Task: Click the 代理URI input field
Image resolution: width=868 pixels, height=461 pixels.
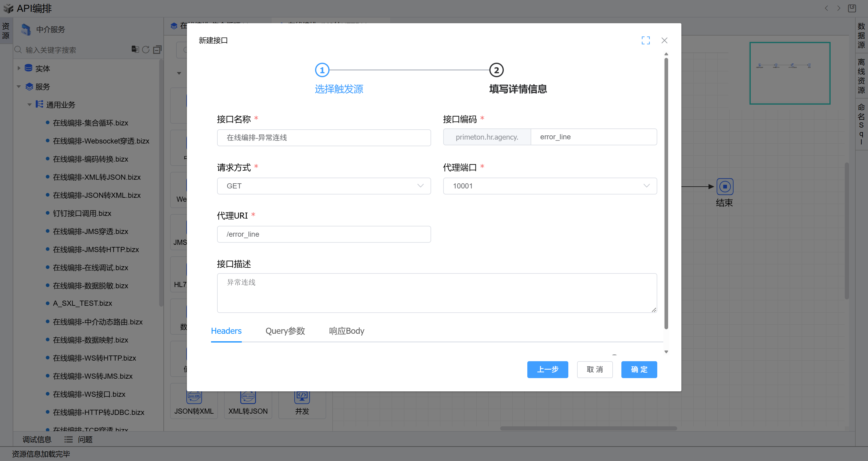Action: pos(324,234)
